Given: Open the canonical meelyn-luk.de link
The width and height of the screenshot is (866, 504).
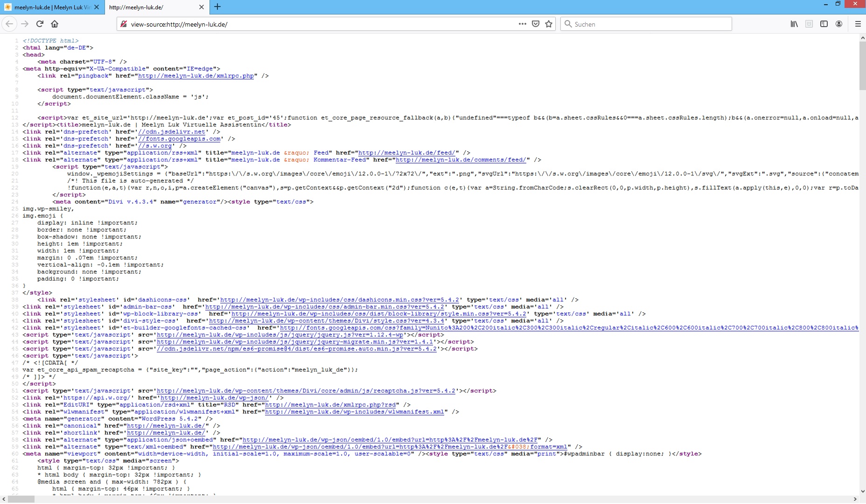Looking at the screenshot, I should click(166, 426).
